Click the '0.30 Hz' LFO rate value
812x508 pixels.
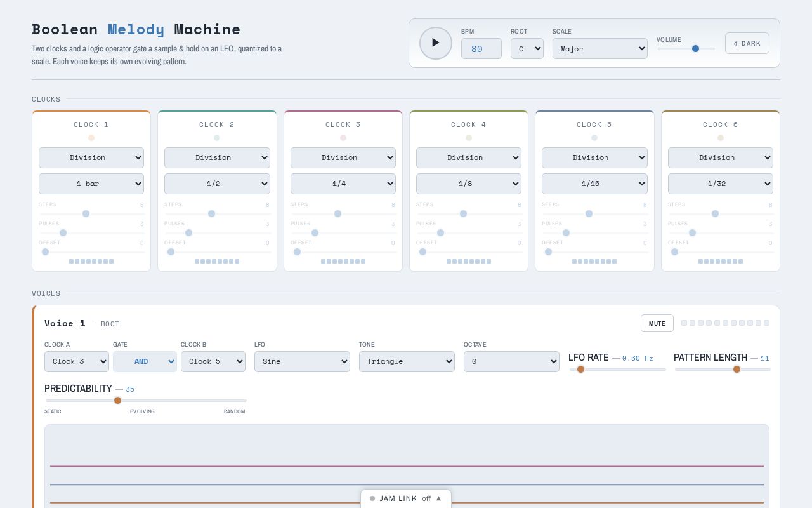point(638,358)
